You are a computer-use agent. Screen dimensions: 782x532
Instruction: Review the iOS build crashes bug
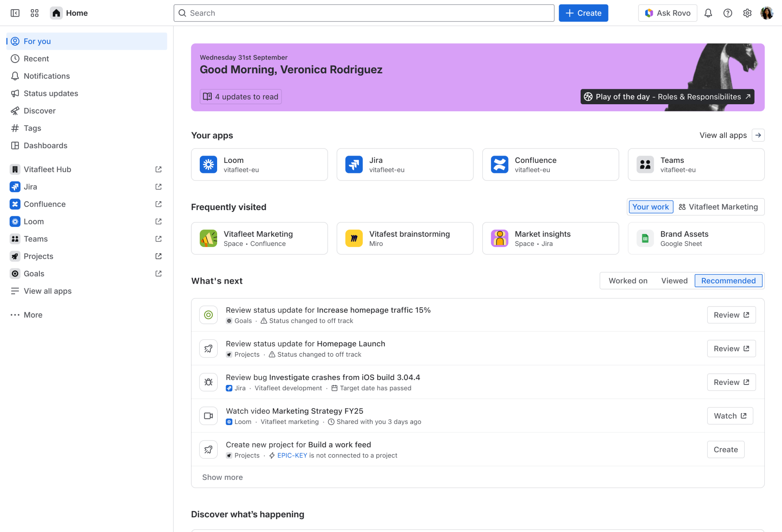tap(731, 382)
